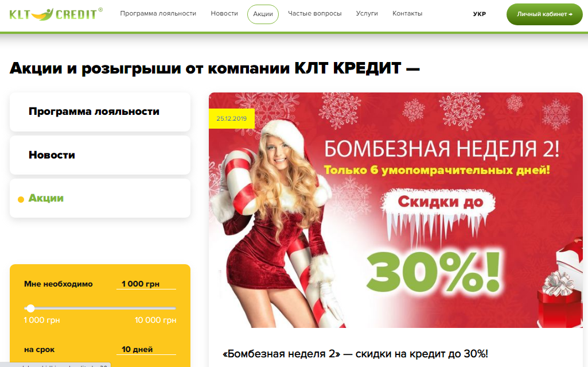
Task: Click the 25.12.2019 date badge
Action: point(231,118)
